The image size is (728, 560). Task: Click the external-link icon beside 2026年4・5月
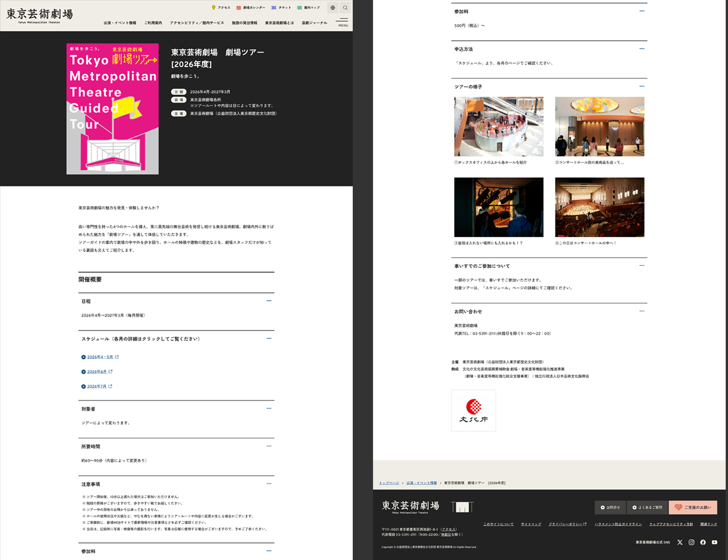coord(117,357)
